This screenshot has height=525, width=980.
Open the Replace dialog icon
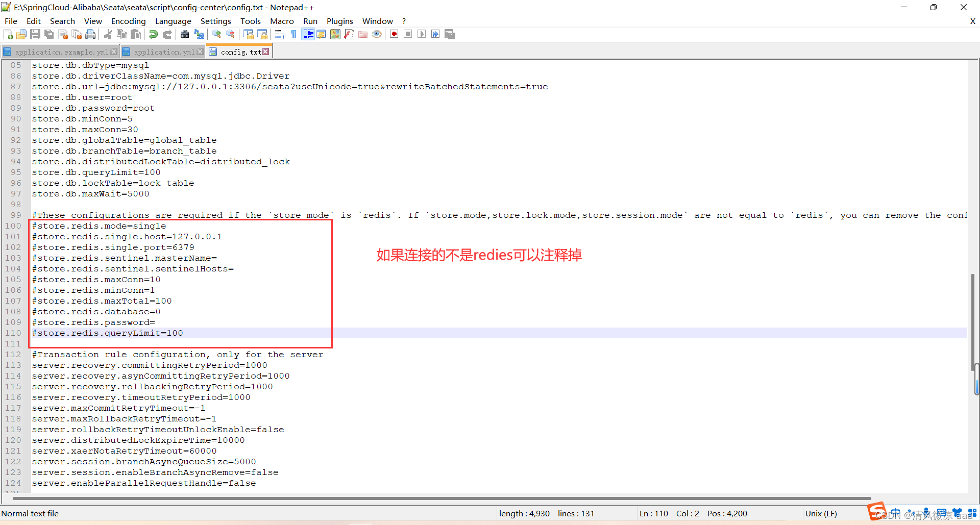click(x=199, y=34)
